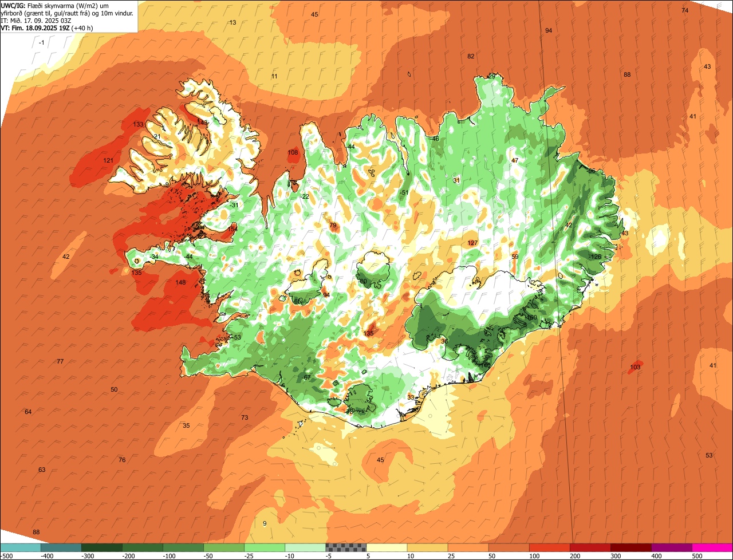Select the pale green swatch between -10 and -5

[x=305, y=547]
